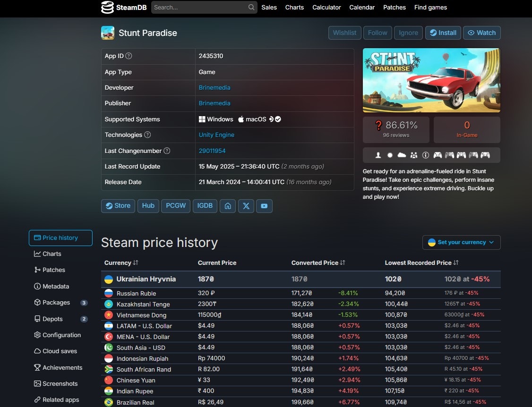The width and height of the screenshot is (532, 407).
Task: Click the achievements burst category icon
Action: click(x=390, y=155)
